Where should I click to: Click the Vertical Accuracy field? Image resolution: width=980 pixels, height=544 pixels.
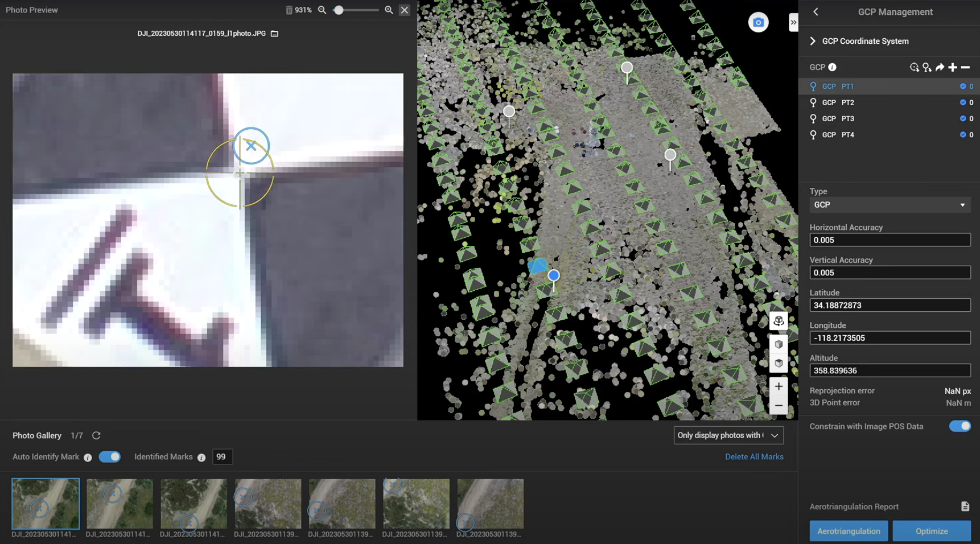click(x=890, y=273)
